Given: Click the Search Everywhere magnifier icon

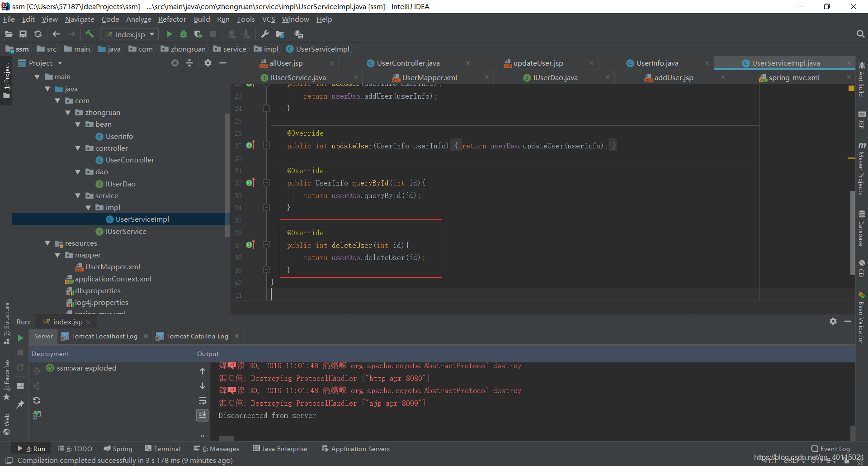Looking at the screenshot, I should pyautogui.click(x=860, y=34).
